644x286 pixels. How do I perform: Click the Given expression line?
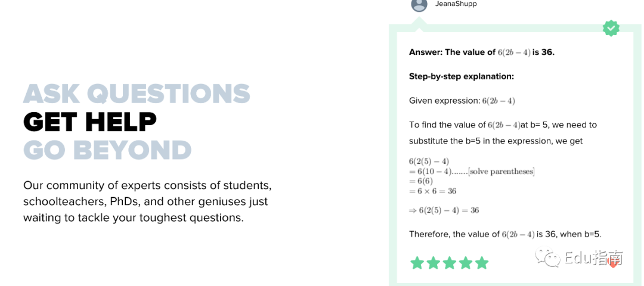pos(462,101)
